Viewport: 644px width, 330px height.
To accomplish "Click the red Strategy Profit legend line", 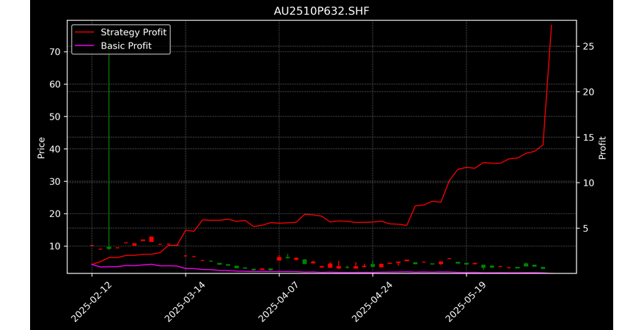I will [84, 32].
